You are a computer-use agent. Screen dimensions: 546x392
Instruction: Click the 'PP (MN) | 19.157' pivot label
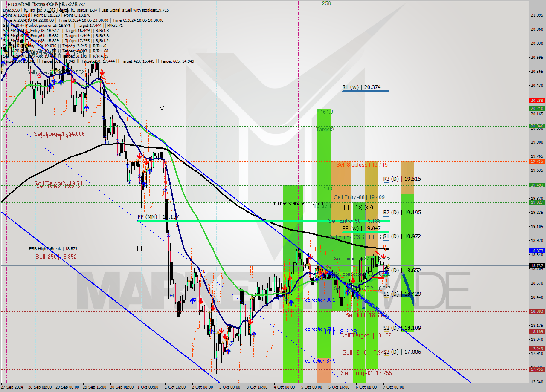coord(158,217)
